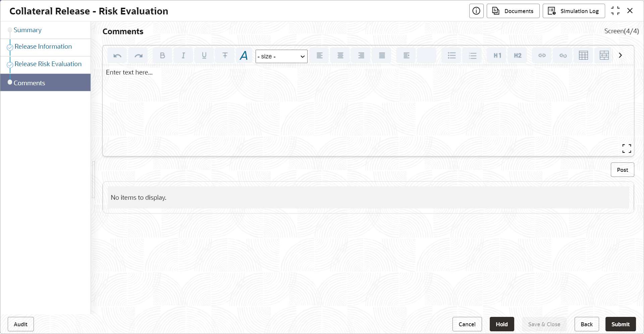Post the comment
Viewport: 644px width, 334px height.
[622, 170]
